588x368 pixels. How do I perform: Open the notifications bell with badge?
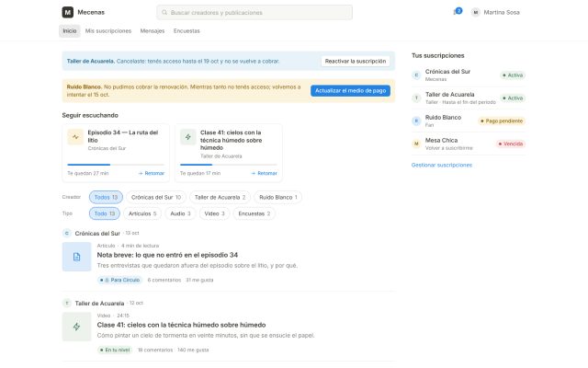[458, 12]
